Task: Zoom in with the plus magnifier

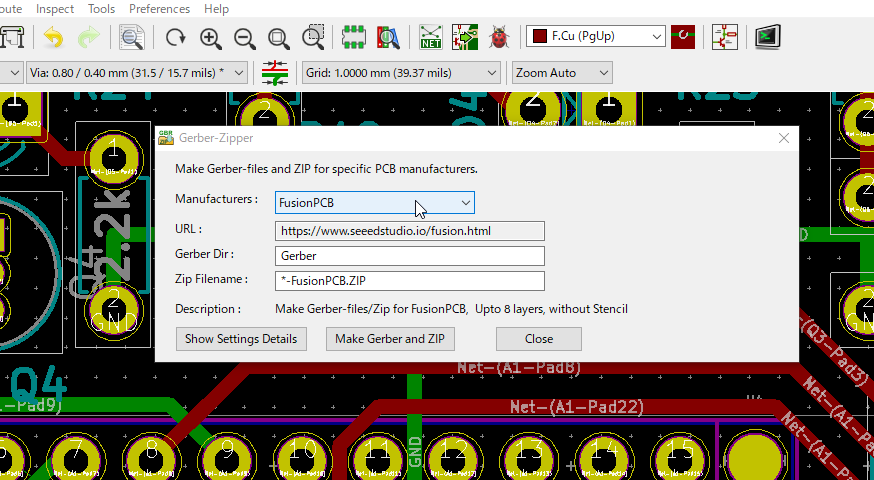Action: (210, 37)
